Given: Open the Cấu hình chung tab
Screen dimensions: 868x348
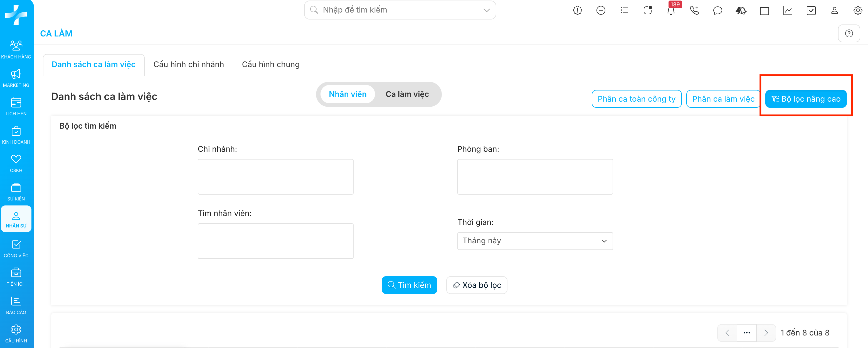Looking at the screenshot, I should click(x=270, y=64).
